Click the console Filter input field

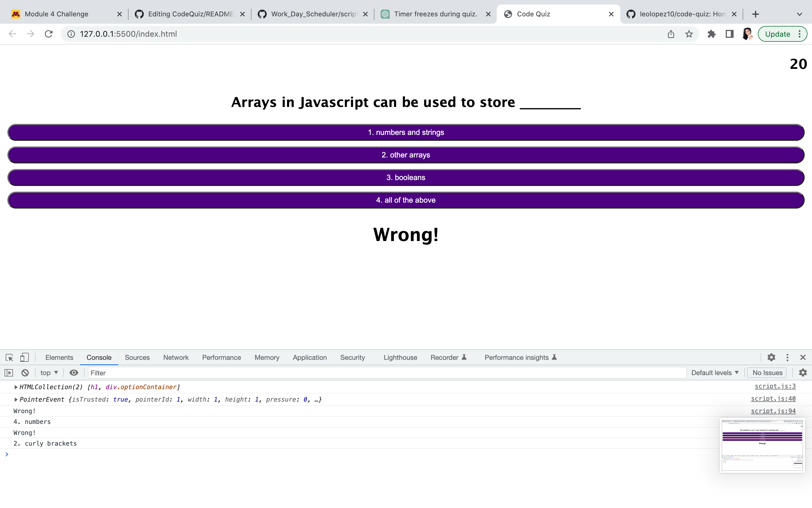(387, 373)
